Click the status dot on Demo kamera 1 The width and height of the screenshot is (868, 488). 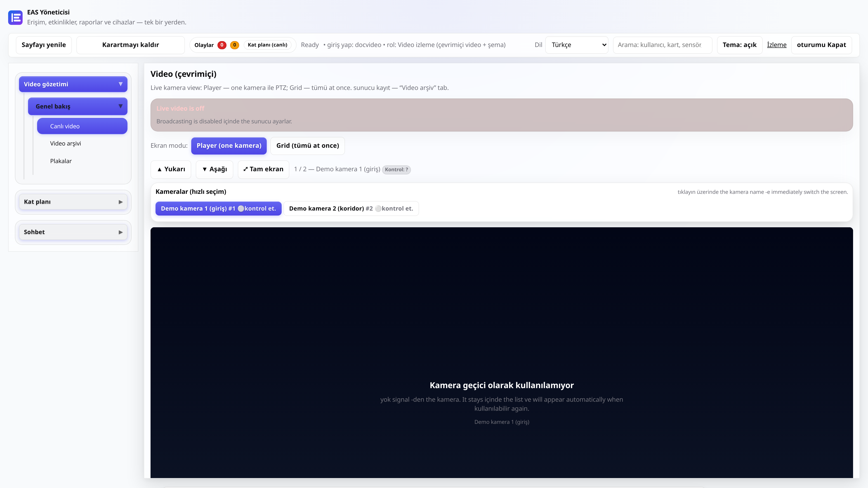click(x=241, y=209)
